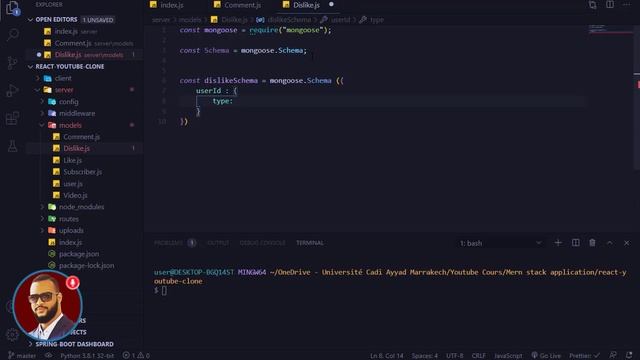Change CRLF line ending
Screen dimensions: 640x360
click(478, 356)
